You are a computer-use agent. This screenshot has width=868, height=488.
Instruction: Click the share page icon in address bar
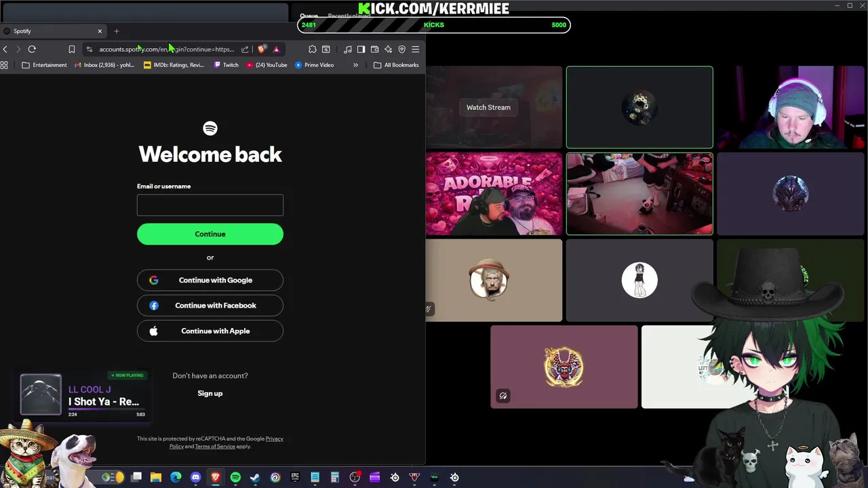coord(245,49)
